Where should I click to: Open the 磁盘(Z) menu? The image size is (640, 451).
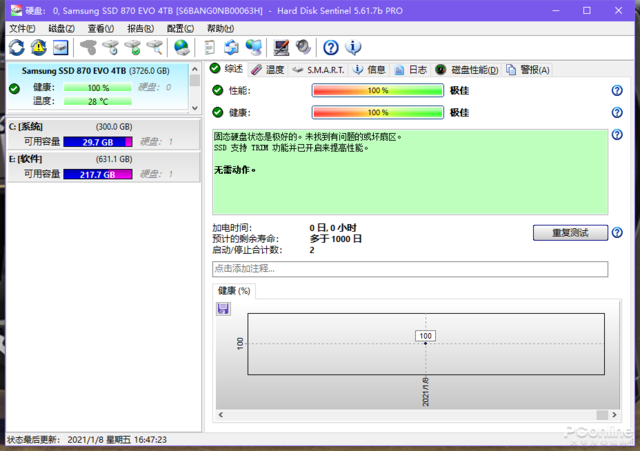(61, 29)
